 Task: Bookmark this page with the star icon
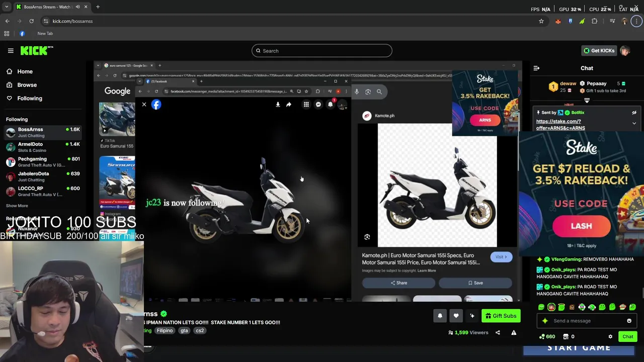[541, 21]
